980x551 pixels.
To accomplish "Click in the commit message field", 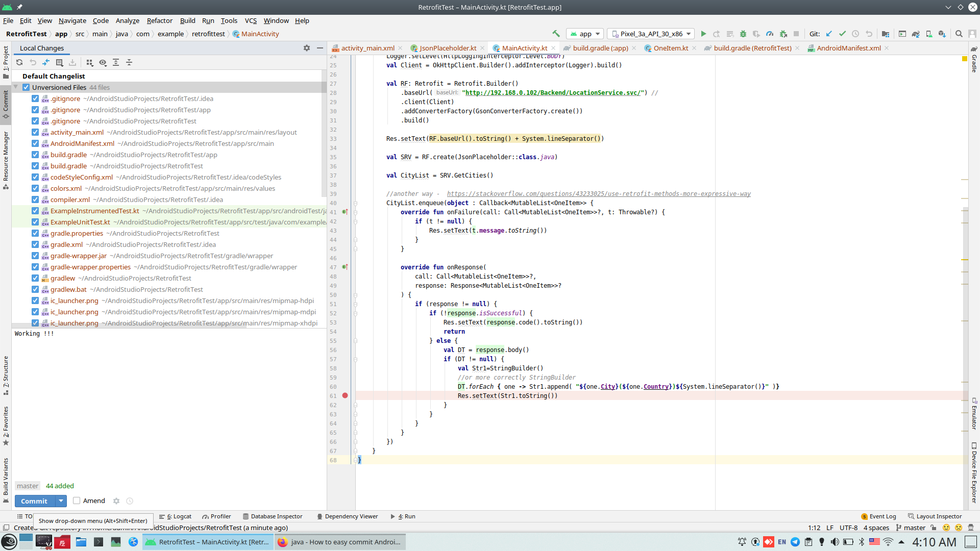I will click(168, 403).
